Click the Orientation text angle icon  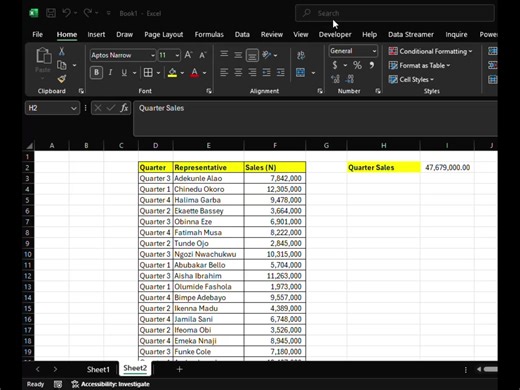click(x=267, y=54)
